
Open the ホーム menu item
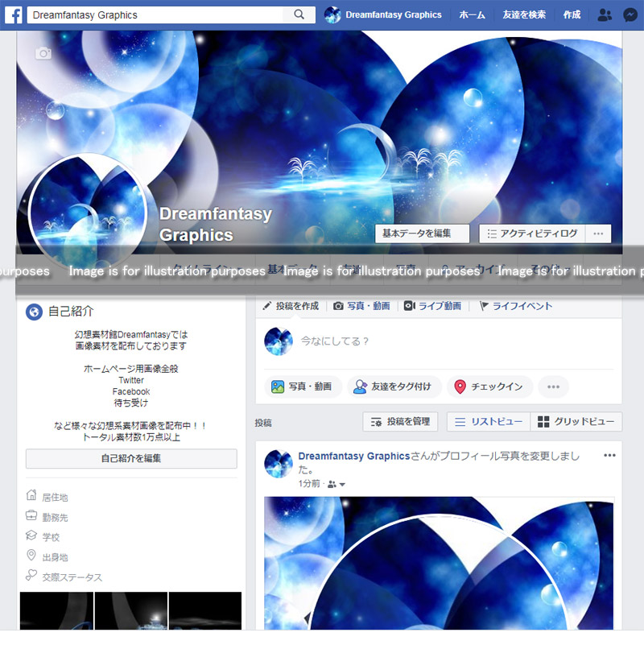472,14
